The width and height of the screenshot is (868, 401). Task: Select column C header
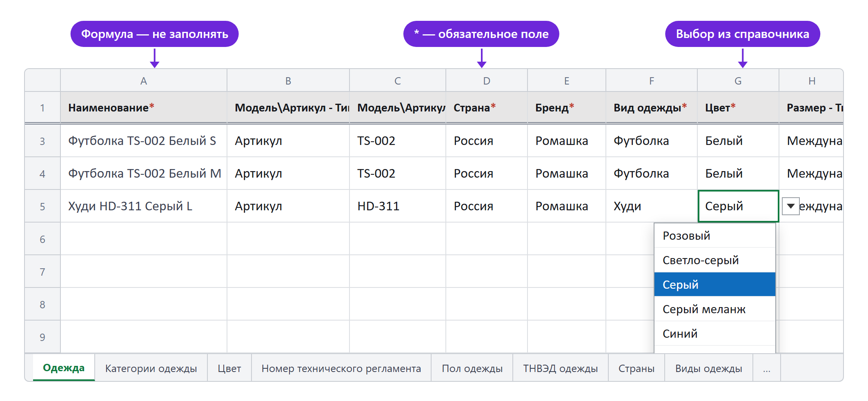(x=398, y=80)
